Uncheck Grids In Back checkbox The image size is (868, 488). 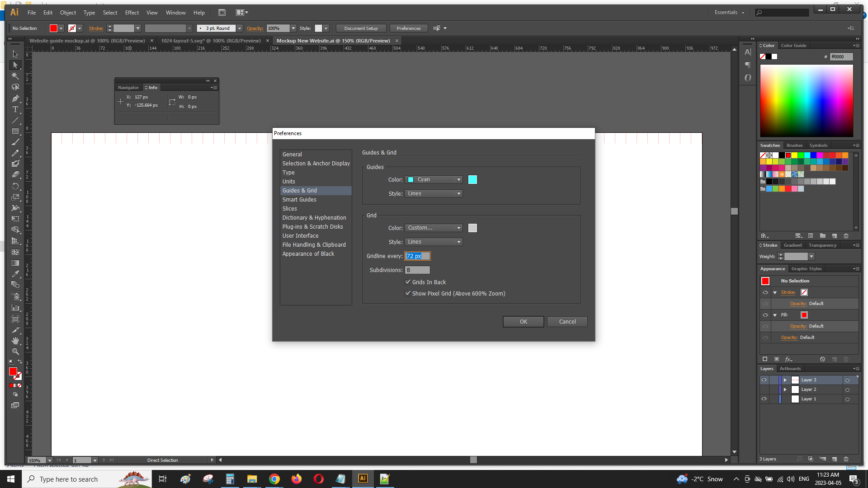(408, 282)
